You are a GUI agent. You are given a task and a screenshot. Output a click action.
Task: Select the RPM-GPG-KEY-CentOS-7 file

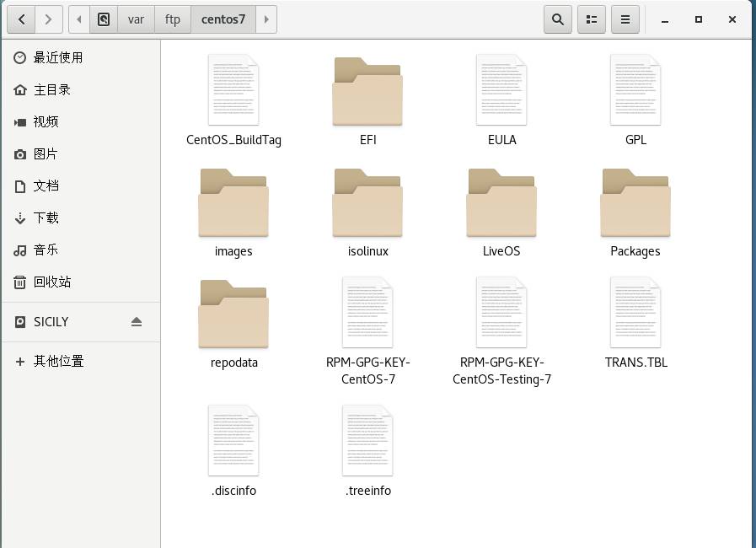pyautogui.click(x=367, y=313)
